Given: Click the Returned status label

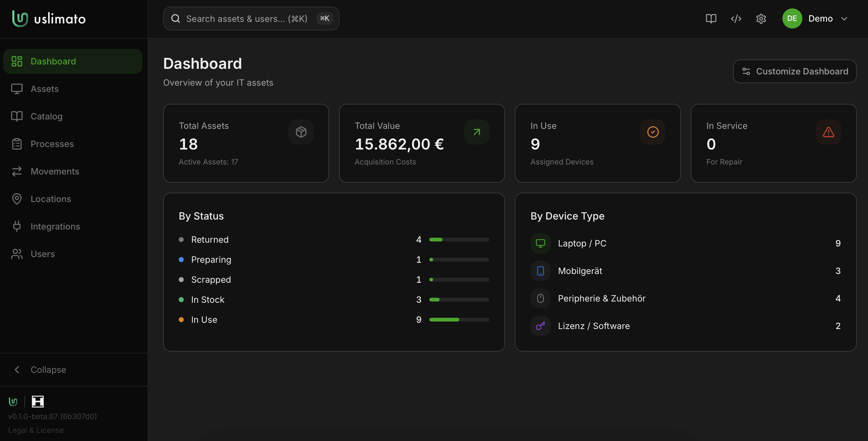Looking at the screenshot, I should (210, 240).
